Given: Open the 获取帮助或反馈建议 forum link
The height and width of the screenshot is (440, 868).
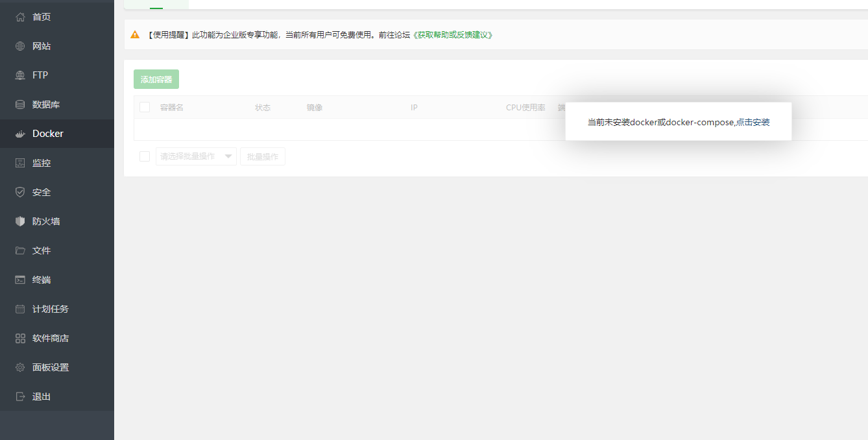Looking at the screenshot, I should 453,35.
